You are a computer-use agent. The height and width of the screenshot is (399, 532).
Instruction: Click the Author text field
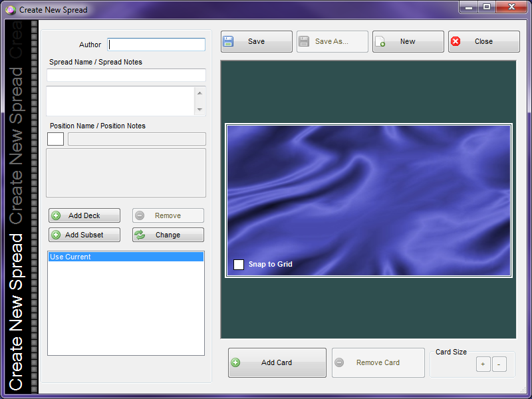pos(157,45)
